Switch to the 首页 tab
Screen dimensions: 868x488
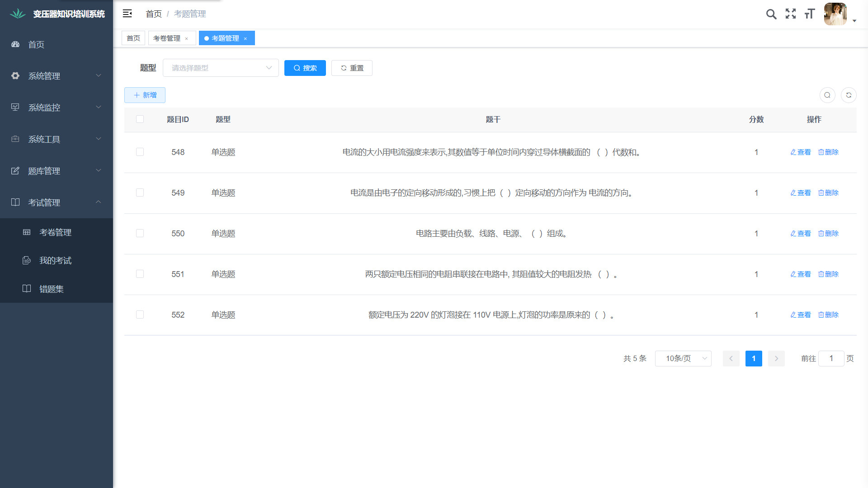tap(133, 38)
